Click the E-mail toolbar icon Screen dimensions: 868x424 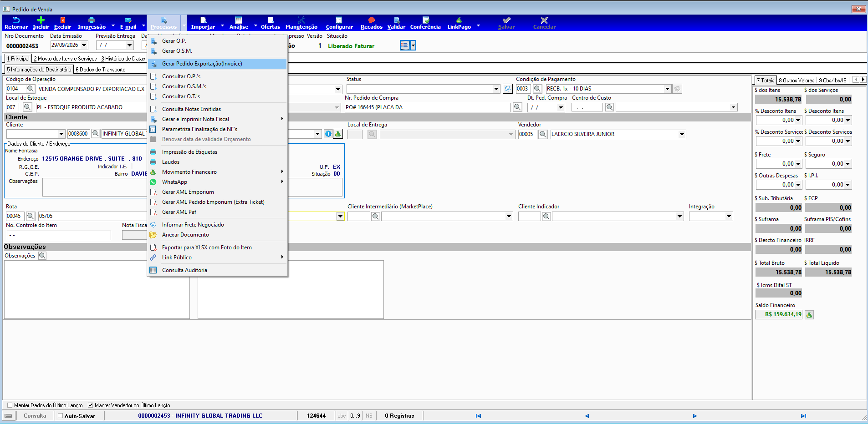(128, 20)
